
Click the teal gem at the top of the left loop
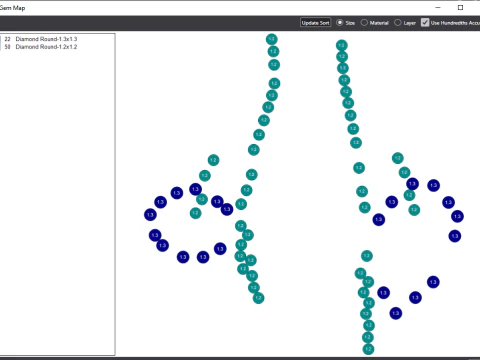point(213,160)
